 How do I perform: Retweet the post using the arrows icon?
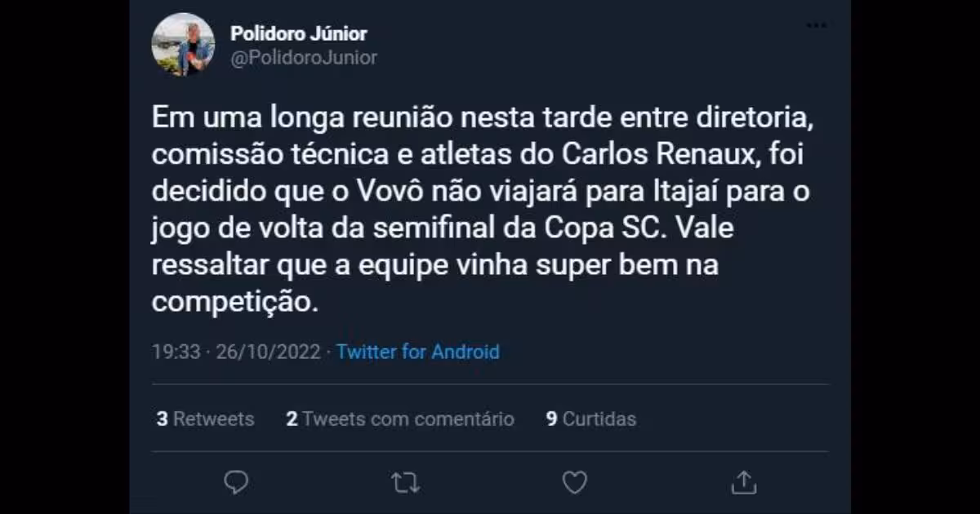pyautogui.click(x=405, y=482)
